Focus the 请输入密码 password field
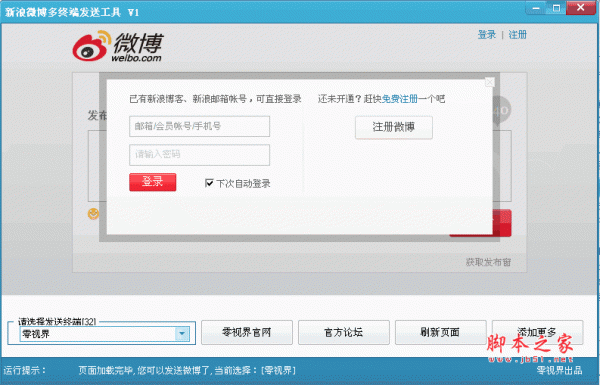This screenshot has width=600, height=385. tap(199, 155)
